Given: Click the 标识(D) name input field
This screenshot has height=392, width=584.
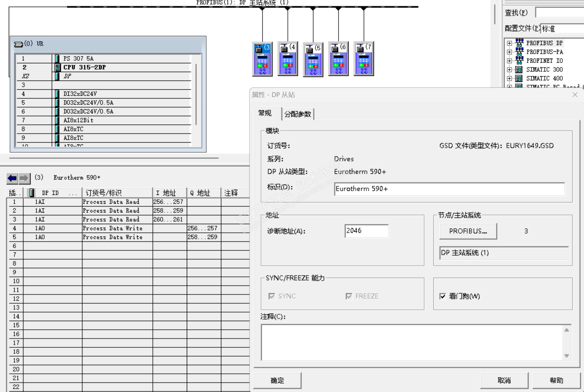Looking at the screenshot, I should 449,189.
